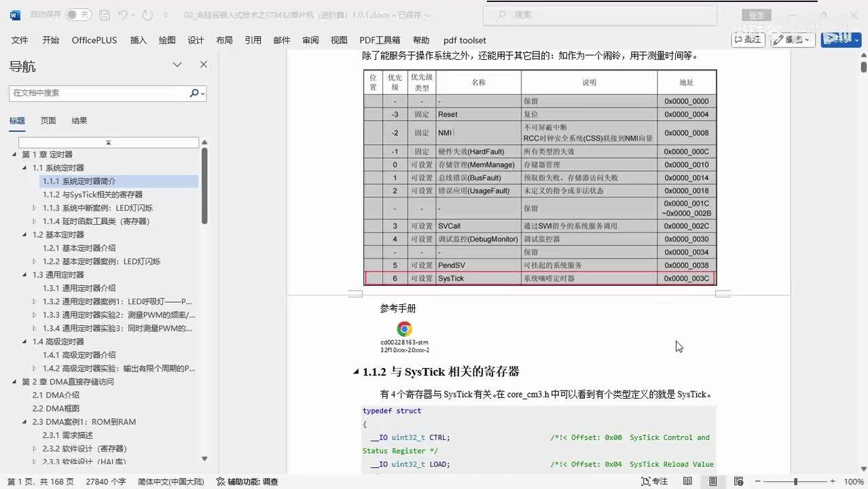This screenshot has width=868, height=489.
Task: Click the 辅助功能: 调查 accessibility checker
Action: (247, 482)
